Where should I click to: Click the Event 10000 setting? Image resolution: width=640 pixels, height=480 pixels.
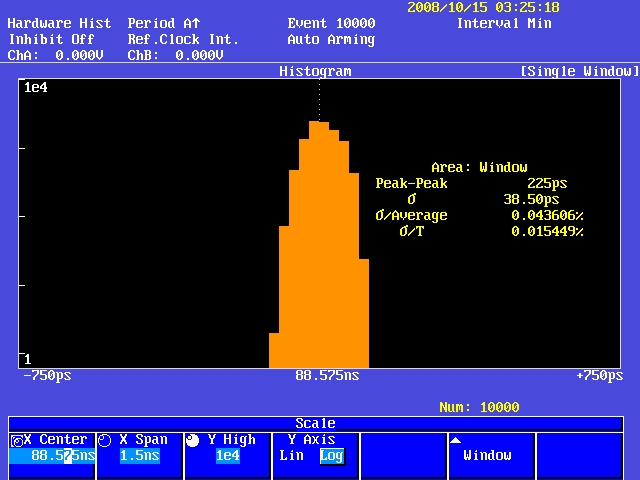click(331, 23)
